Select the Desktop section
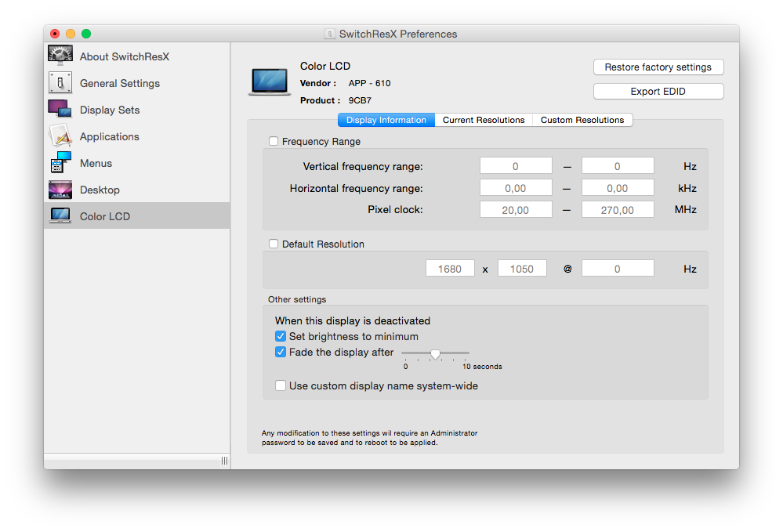Image resolution: width=783 pixels, height=532 pixels. pos(137,190)
